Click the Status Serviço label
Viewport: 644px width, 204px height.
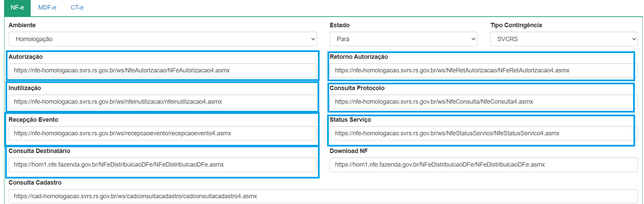click(x=350, y=120)
